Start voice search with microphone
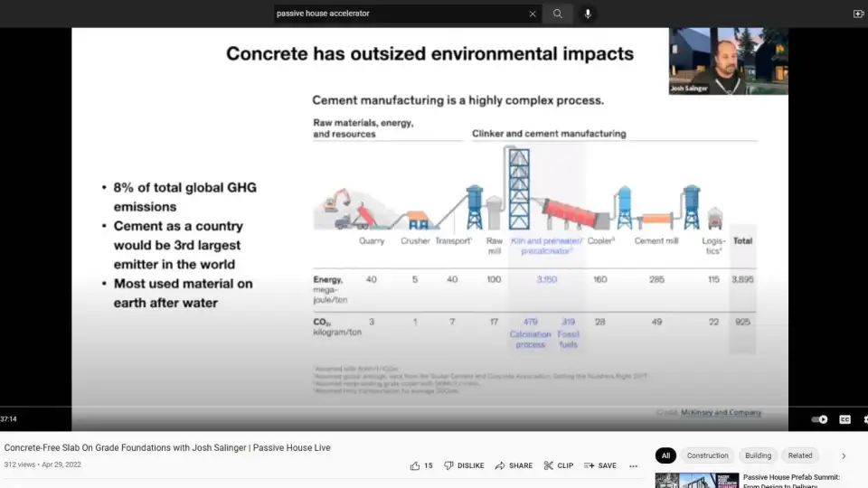Image resolution: width=868 pixels, height=488 pixels. coord(588,14)
